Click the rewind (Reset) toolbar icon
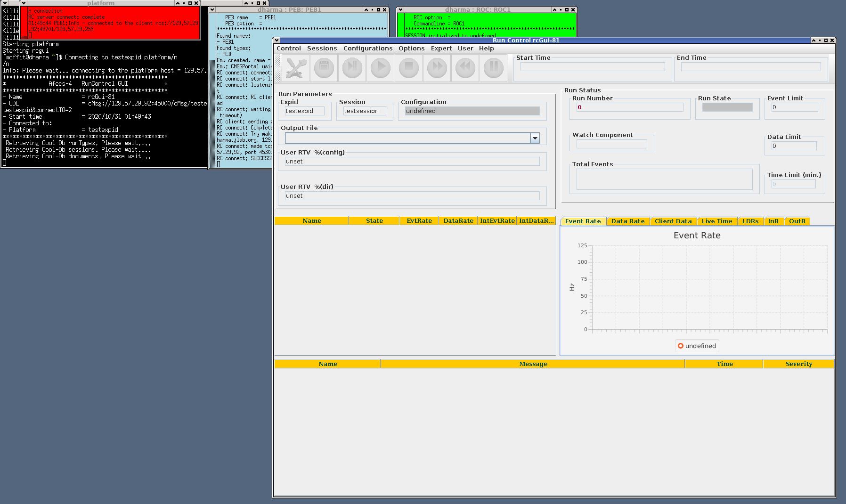The width and height of the screenshot is (846, 504). pos(465,68)
